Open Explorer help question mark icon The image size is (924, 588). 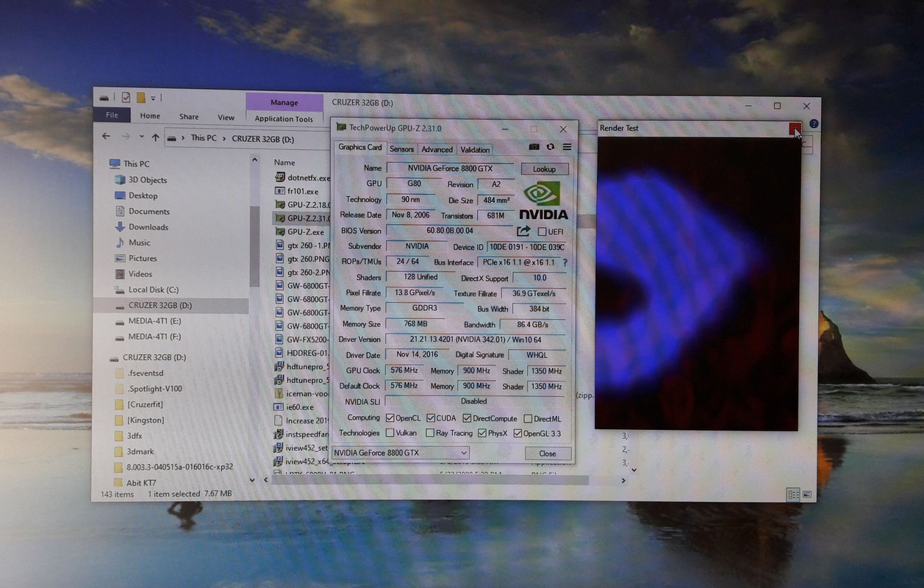(x=814, y=124)
